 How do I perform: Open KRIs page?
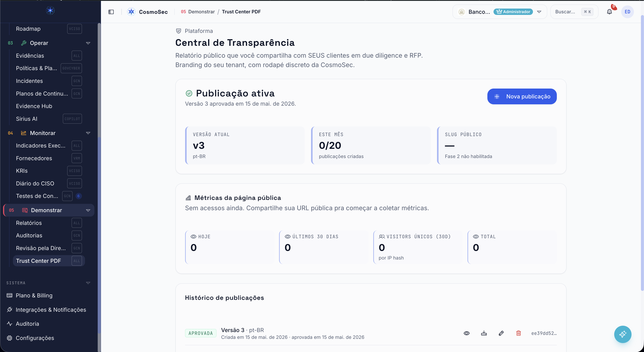(x=49, y=171)
